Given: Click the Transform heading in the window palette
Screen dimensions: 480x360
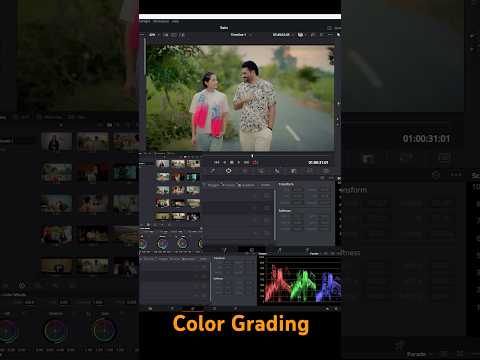Looking at the screenshot, I should coord(286,184).
